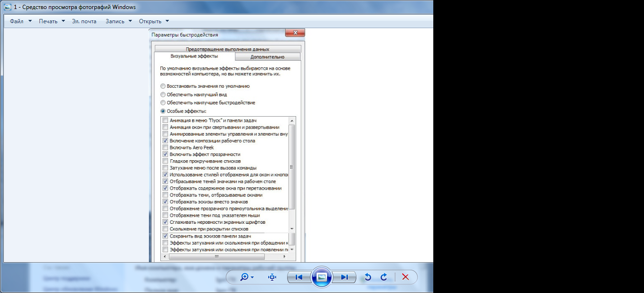The image size is (644, 293).
Task: Click the effects list scroll-up arrow
Action: click(x=292, y=120)
